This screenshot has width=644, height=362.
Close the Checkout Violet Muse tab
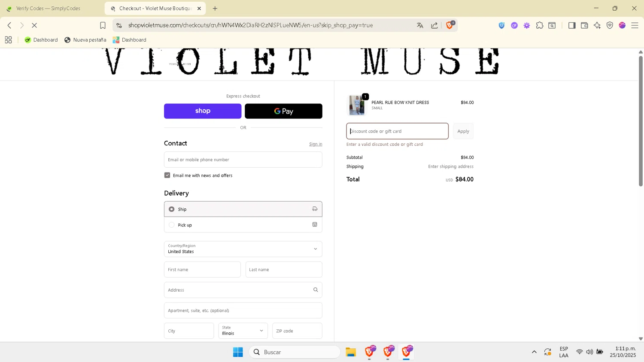(199, 8)
